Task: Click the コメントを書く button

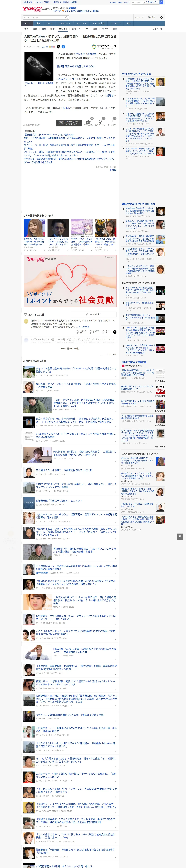Action: [x=93, y=314]
